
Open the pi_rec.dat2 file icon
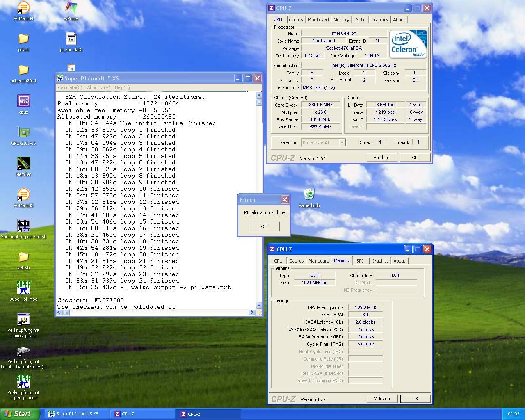(71, 43)
